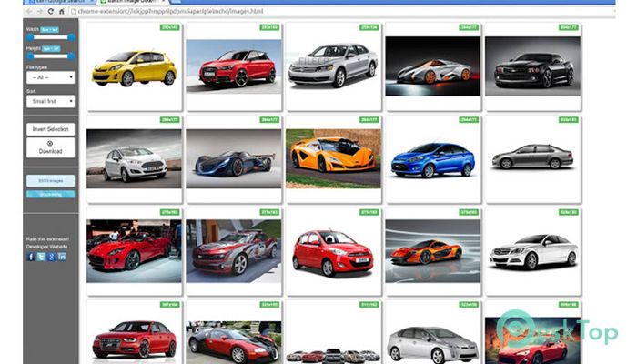Image resolution: width=637 pixels, height=364 pixels.
Task: Click the bright blue button below image count
Action: pyautogui.click(x=50, y=194)
